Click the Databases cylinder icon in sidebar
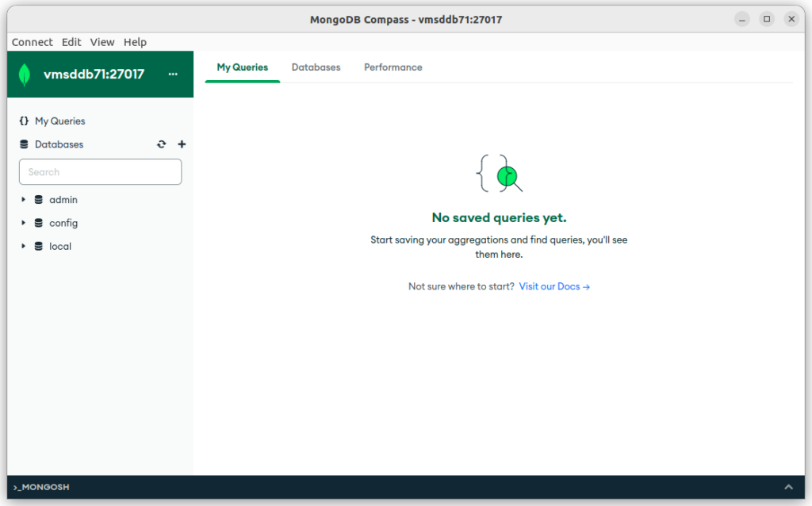 23,144
